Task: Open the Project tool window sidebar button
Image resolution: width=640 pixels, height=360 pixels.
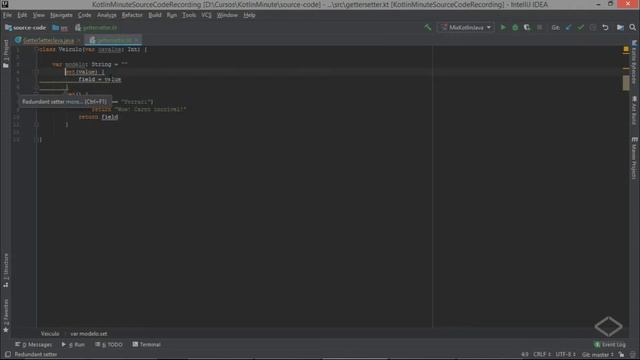Action: (x=6, y=53)
